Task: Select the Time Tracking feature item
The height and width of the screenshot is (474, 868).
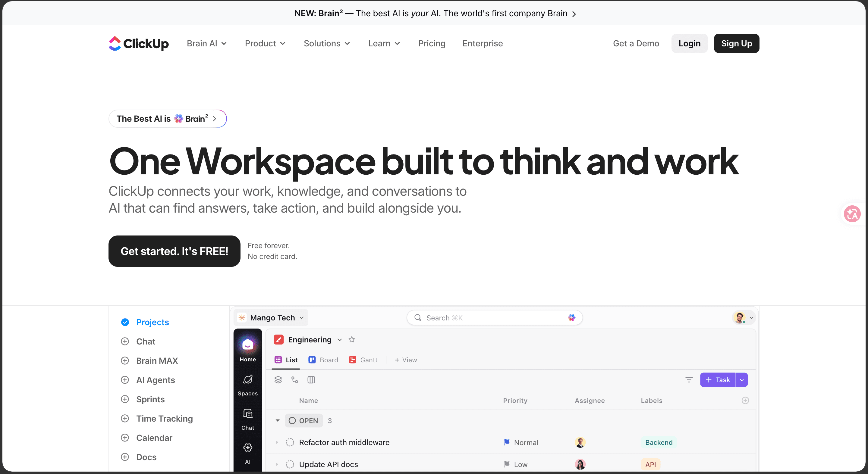Action: point(157,419)
